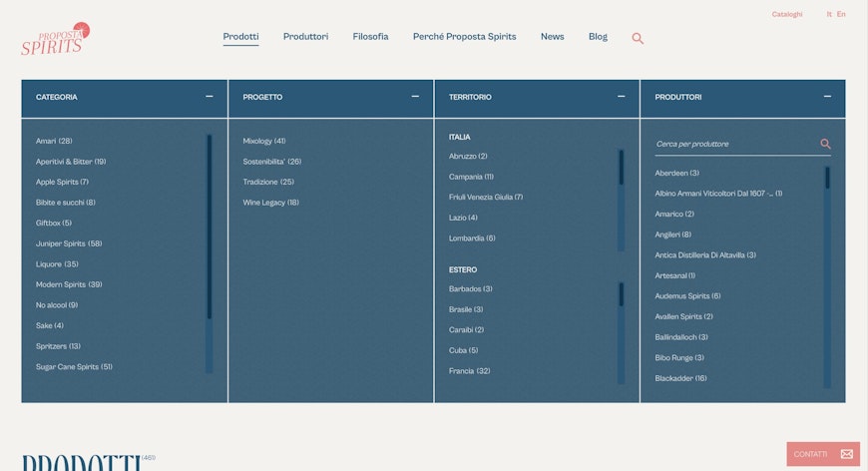Click the producer search magnifier icon
Viewport: 868px width, 471px height.
click(825, 144)
